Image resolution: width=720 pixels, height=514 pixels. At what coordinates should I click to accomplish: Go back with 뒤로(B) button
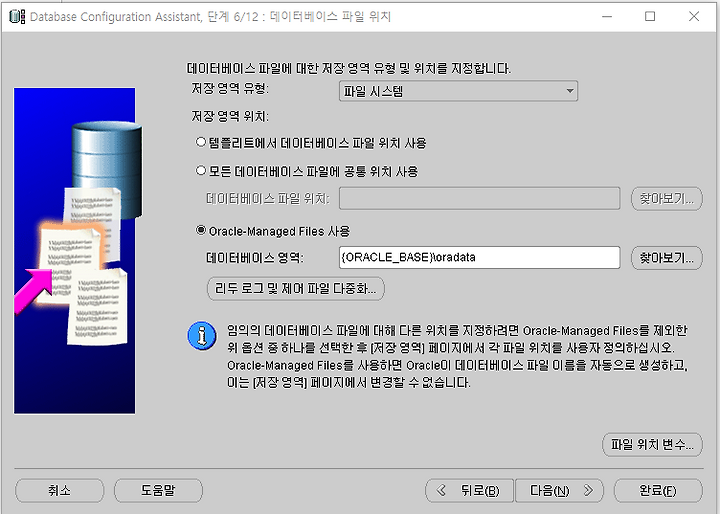(x=470, y=491)
